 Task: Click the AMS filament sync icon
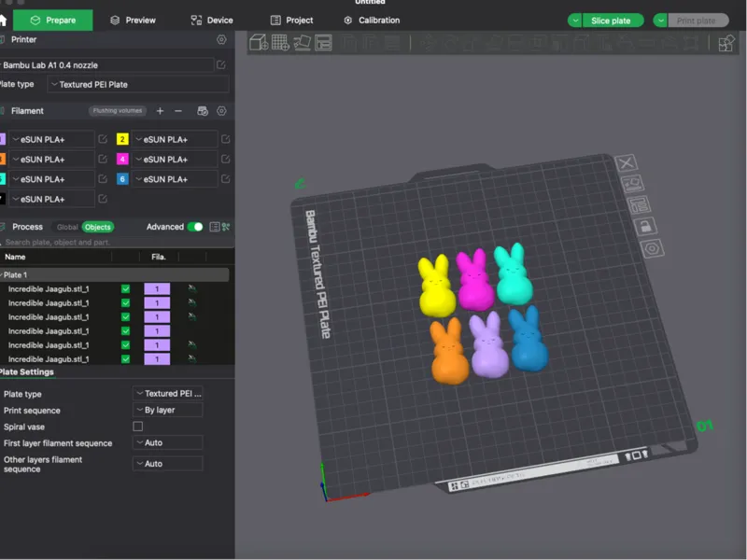click(x=203, y=111)
